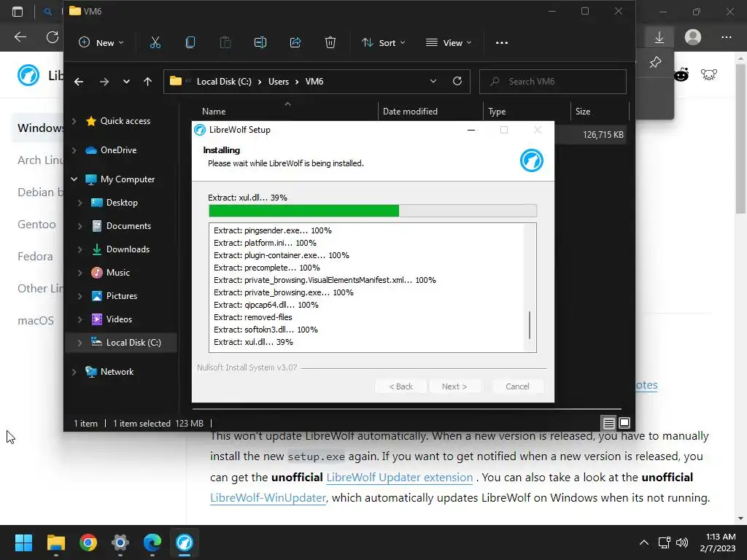747x560 pixels.
Task: Select Music in navigation pane
Action: point(117,273)
